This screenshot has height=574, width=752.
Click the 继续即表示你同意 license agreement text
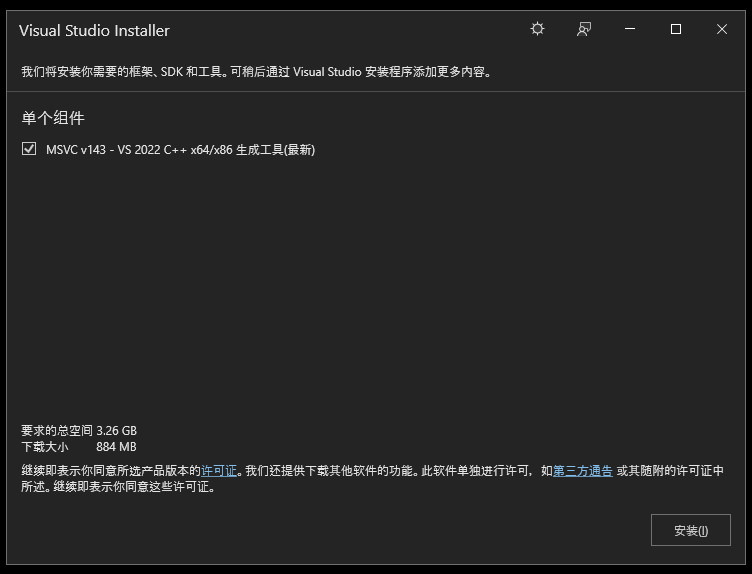110,471
